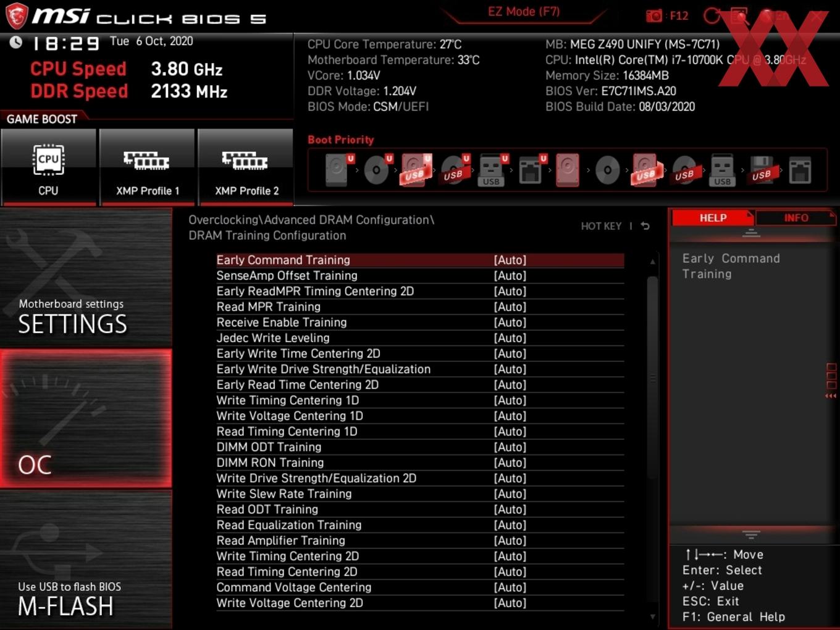The width and height of the screenshot is (840, 630).
Task: Click the MSI dragon shield logo
Action: point(17,16)
